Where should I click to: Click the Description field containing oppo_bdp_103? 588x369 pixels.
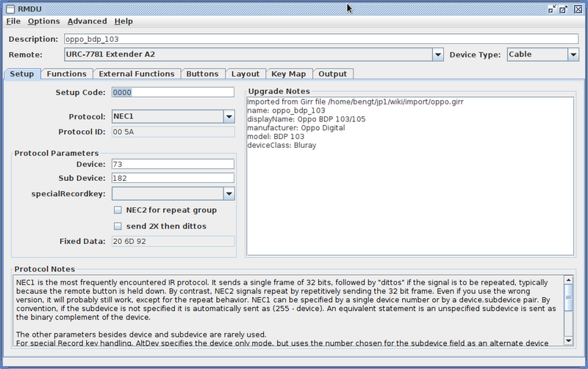(x=321, y=39)
